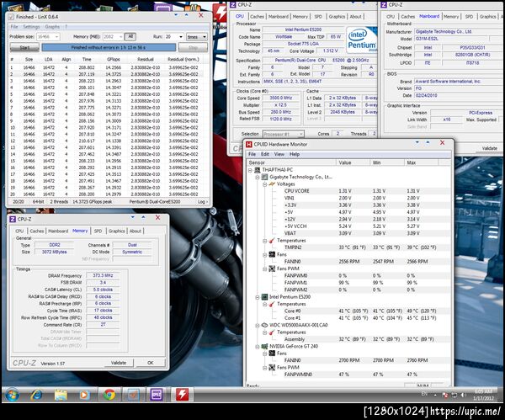Select the LinX checkmark taskbar icon

point(133,394)
